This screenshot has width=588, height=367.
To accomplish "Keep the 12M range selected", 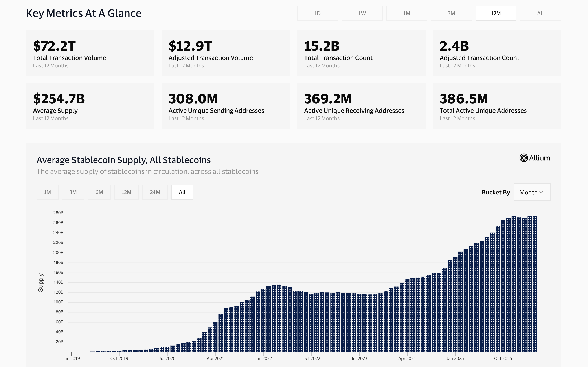I will (x=496, y=13).
